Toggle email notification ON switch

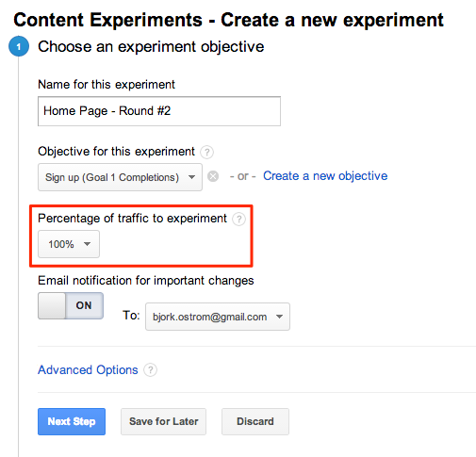point(71,305)
